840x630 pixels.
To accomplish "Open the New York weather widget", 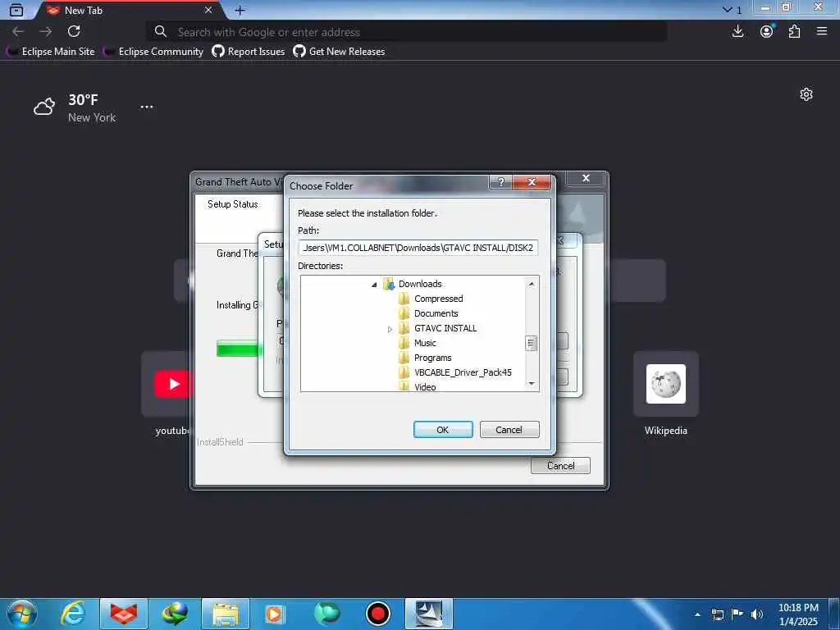I will coord(75,107).
